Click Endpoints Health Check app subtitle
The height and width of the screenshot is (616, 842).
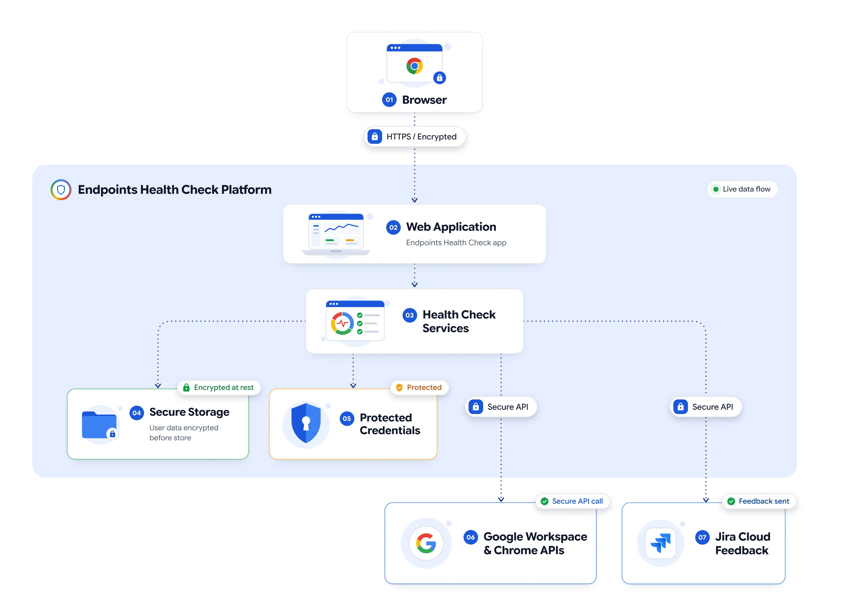click(x=456, y=243)
